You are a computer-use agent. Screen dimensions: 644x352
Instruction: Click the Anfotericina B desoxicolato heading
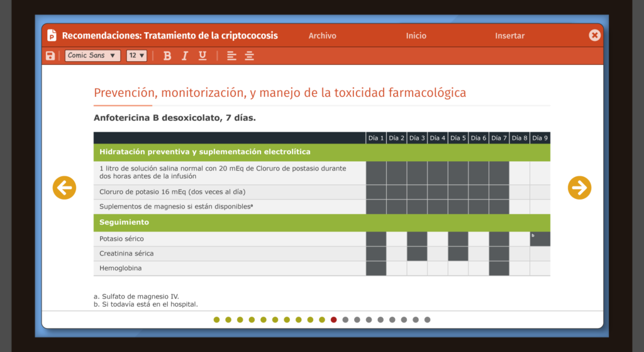(x=175, y=118)
